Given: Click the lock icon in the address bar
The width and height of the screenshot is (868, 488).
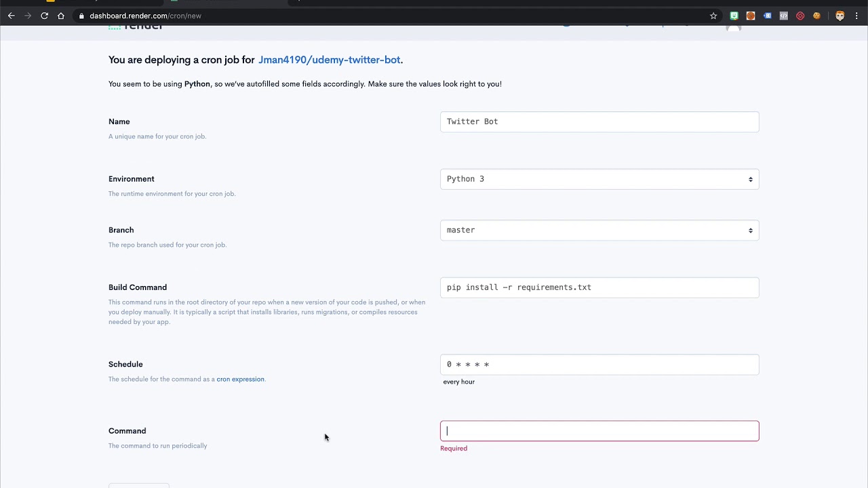Looking at the screenshot, I should pyautogui.click(x=81, y=16).
